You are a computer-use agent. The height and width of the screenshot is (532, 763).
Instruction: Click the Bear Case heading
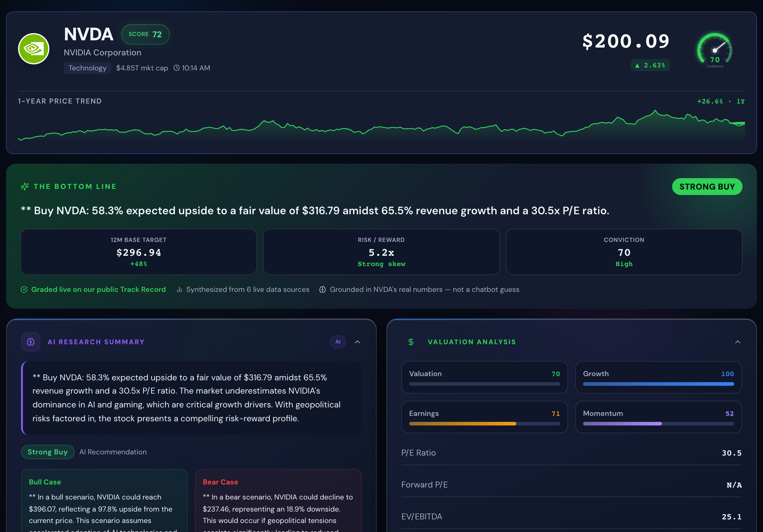pyautogui.click(x=220, y=482)
